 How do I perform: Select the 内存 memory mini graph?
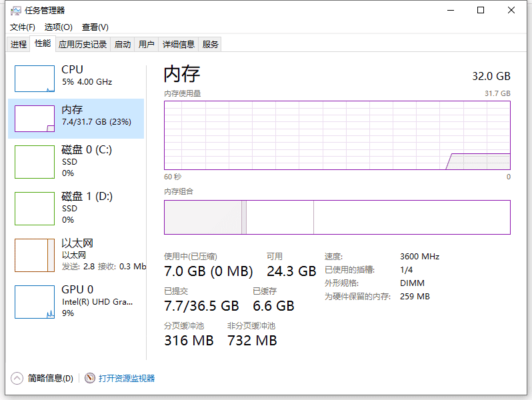(x=35, y=119)
